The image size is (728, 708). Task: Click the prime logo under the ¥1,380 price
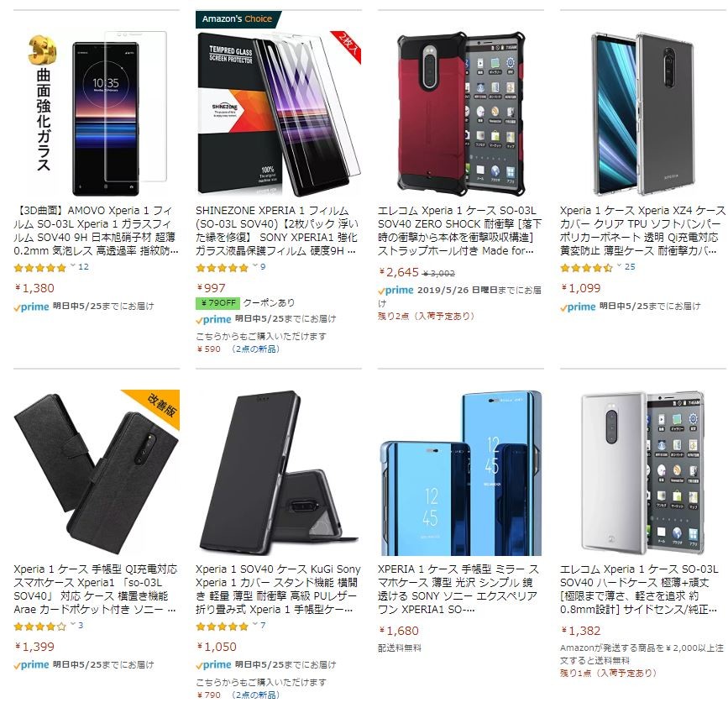tap(31, 307)
